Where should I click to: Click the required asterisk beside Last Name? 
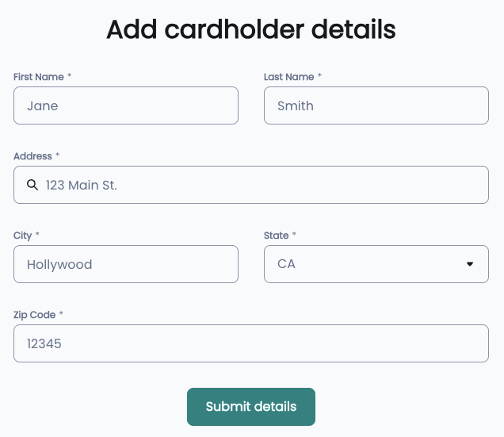click(319, 76)
